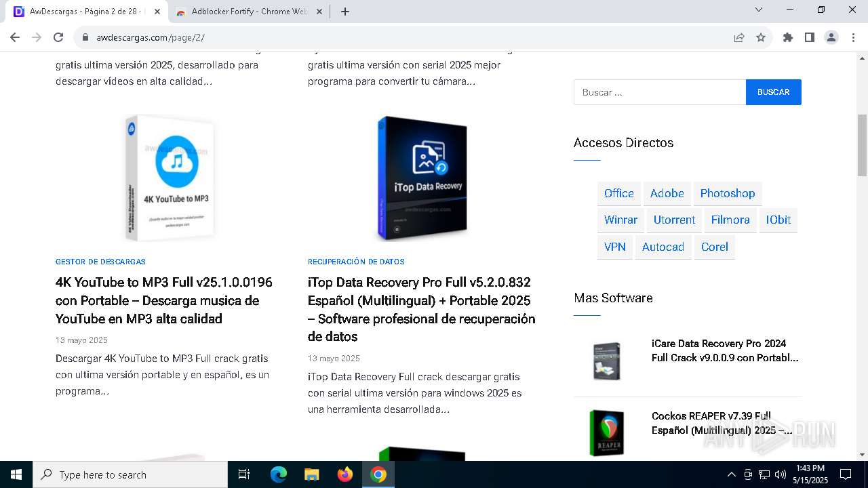Open the Adobe shortcut tag

click(667, 193)
